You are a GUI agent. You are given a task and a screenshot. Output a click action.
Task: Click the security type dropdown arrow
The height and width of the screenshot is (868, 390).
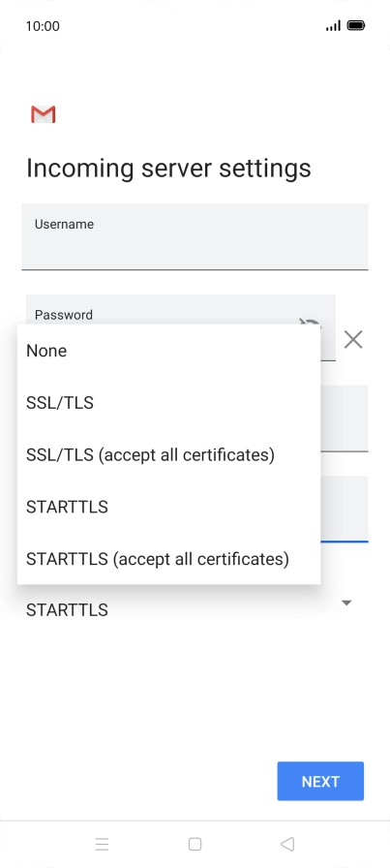pyautogui.click(x=346, y=603)
